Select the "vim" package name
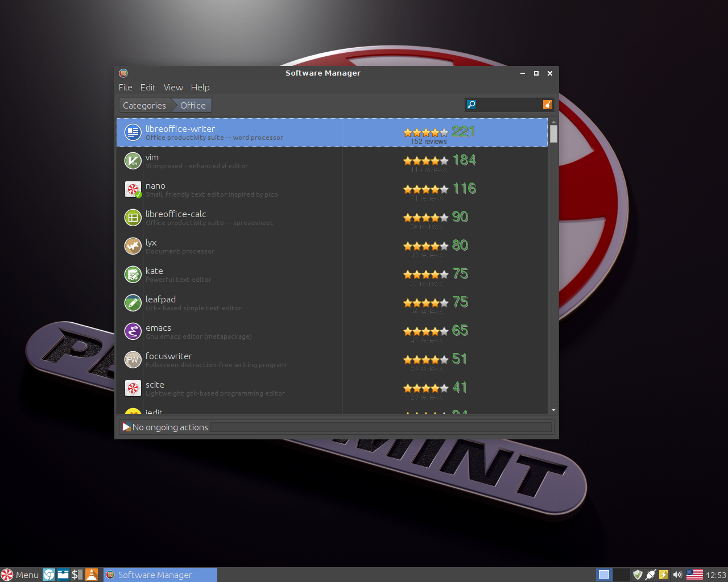The height and width of the screenshot is (582, 728). (152, 157)
